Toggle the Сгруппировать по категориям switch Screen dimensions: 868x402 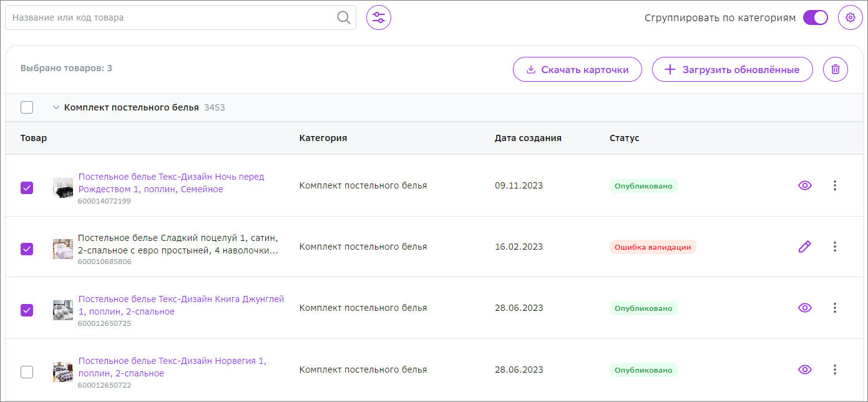815,17
